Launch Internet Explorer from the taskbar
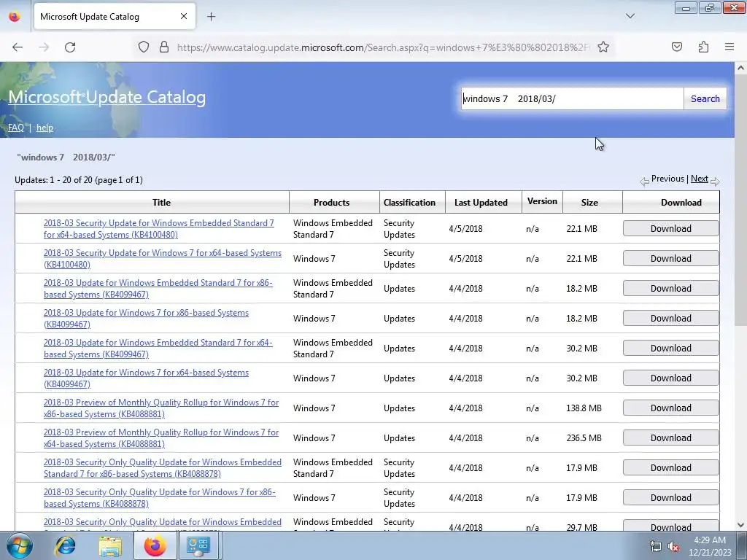747x560 pixels. [x=65, y=545]
